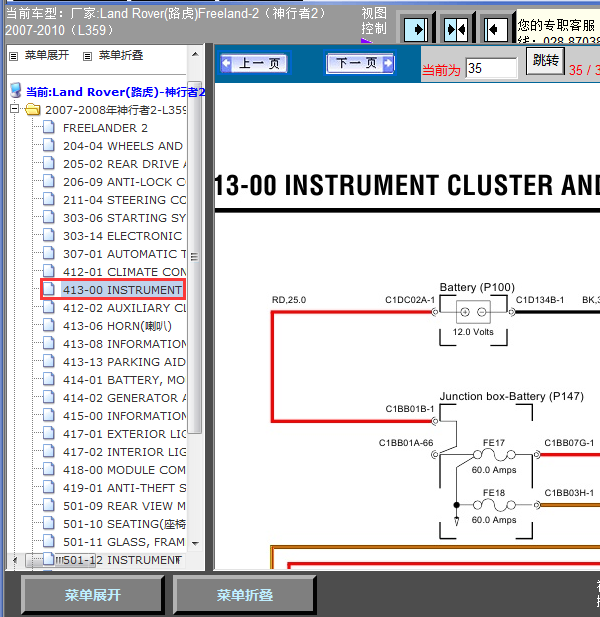600x617 pixels.
Task: Open current Land Rover 神行者2 root node
Action: tap(115, 92)
